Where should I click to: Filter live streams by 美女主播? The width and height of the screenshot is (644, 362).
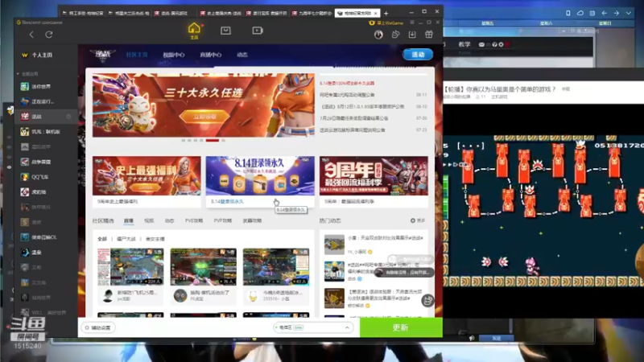pyautogui.click(x=155, y=239)
